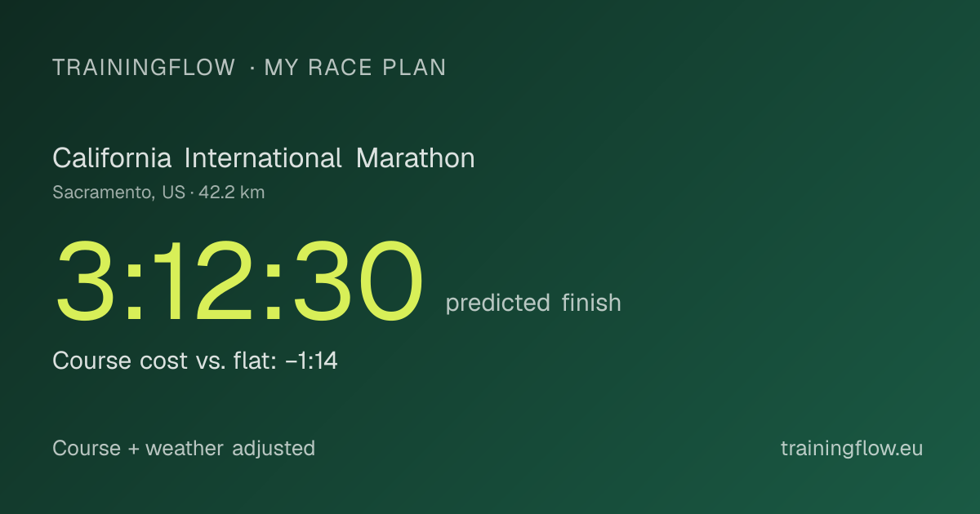Click the word finish beside the time
980x514 pixels.
592,303
